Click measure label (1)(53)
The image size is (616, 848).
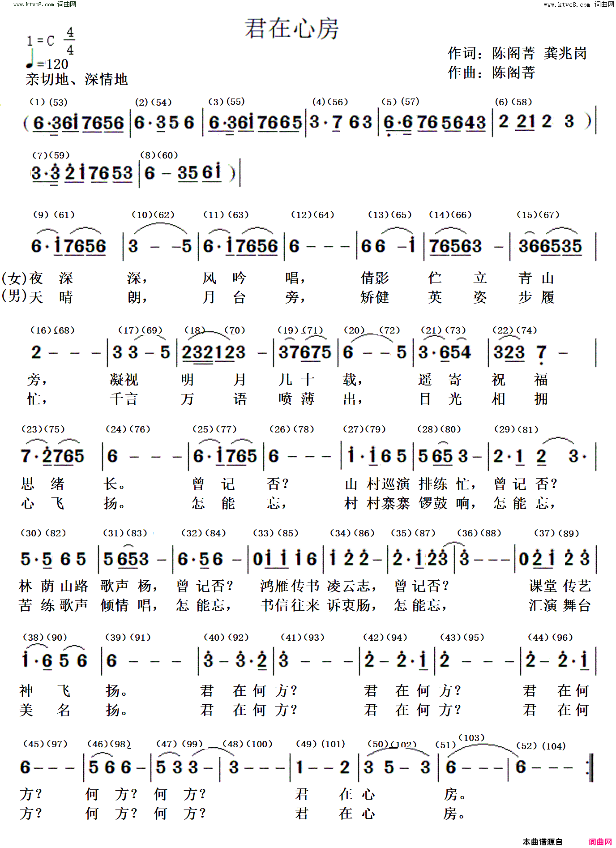click(48, 102)
